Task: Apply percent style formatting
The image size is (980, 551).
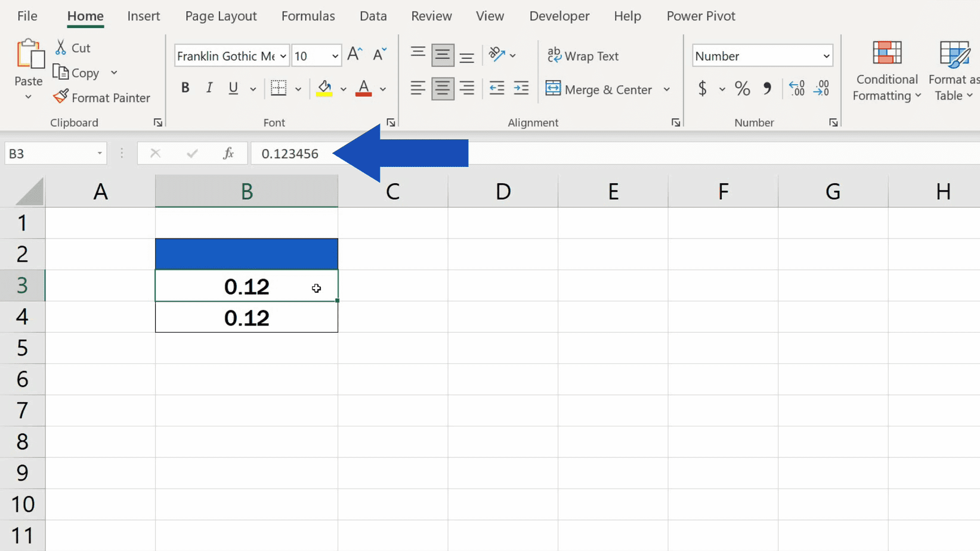Action: point(742,88)
